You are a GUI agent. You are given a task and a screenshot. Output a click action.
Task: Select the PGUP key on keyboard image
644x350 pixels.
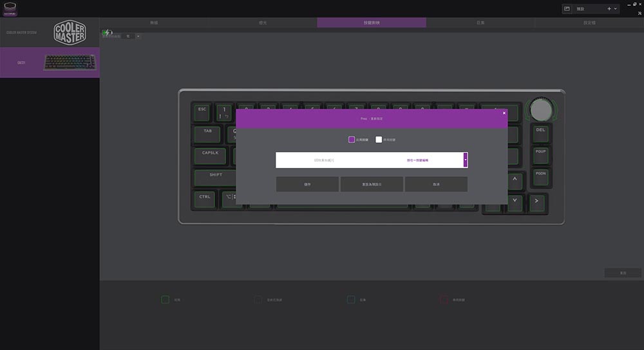coord(540,154)
